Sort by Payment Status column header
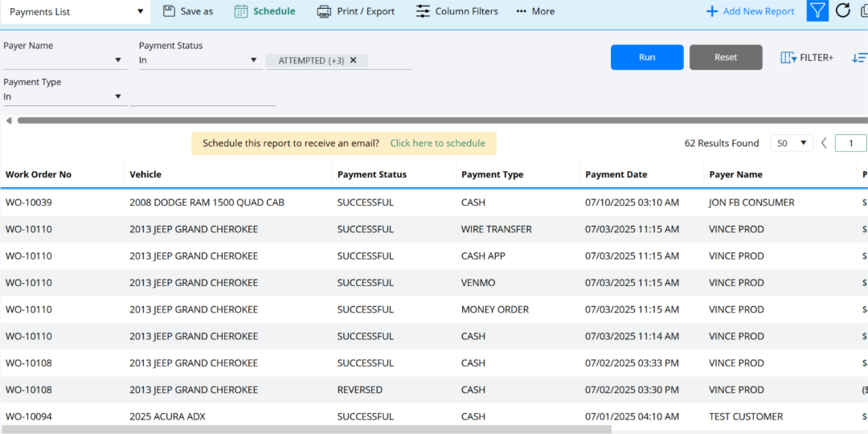 pyautogui.click(x=371, y=174)
